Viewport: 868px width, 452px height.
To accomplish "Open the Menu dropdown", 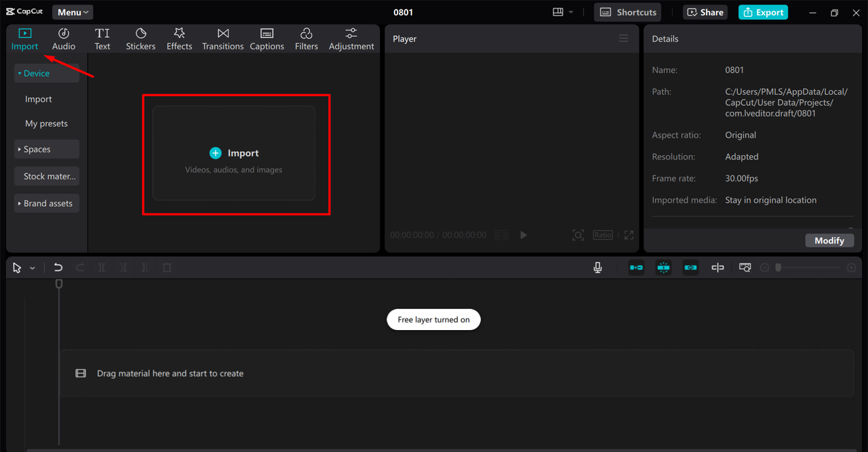I will [73, 12].
